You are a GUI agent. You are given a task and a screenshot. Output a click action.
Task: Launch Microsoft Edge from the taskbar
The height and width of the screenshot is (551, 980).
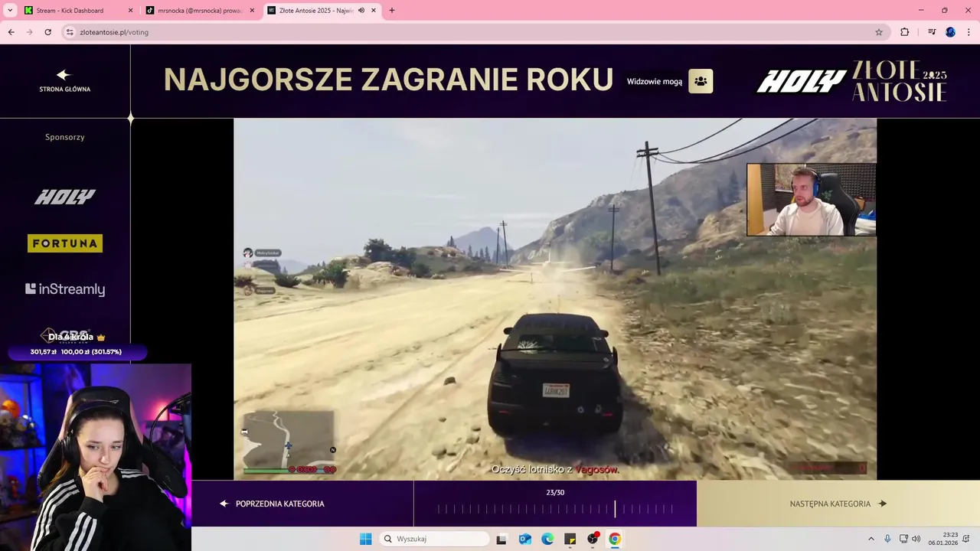(x=547, y=539)
